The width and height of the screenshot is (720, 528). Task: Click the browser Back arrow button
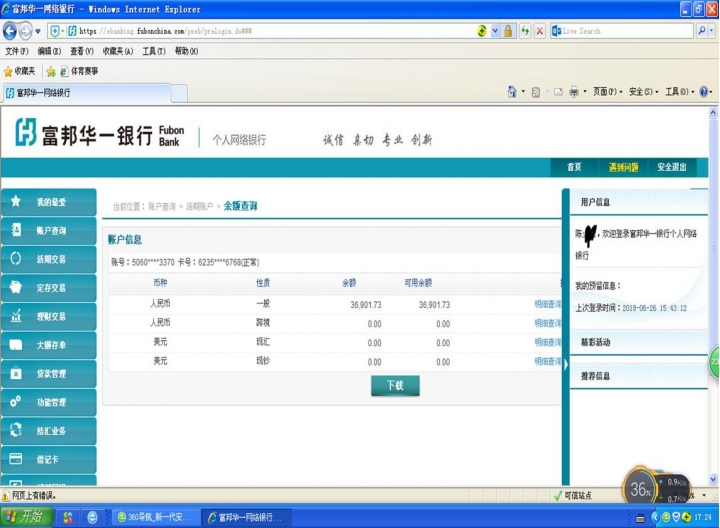pos(10,31)
